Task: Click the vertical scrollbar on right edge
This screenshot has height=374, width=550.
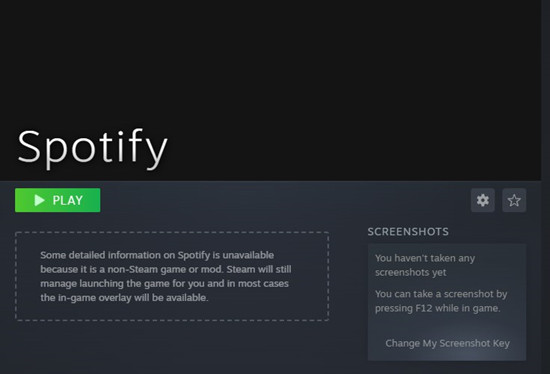Action: 545,187
